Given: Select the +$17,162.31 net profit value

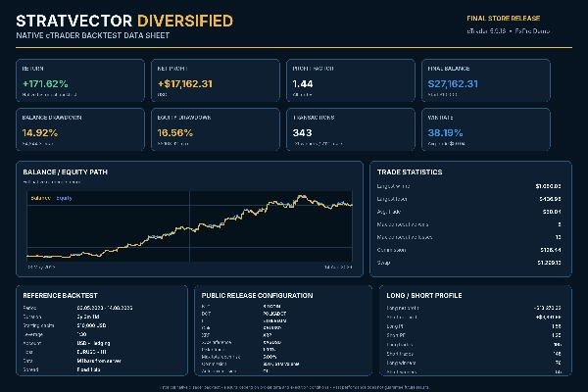Looking at the screenshot, I should click(185, 83).
